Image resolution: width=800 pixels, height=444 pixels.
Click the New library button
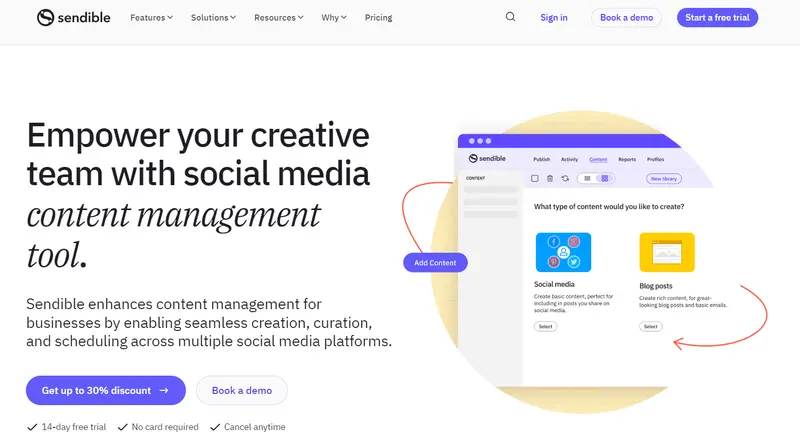[x=663, y=178]
